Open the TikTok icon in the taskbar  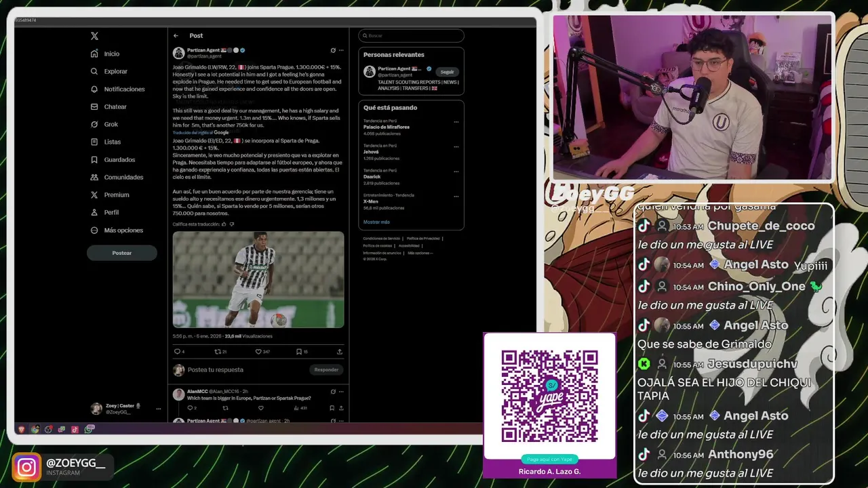click(x=75, y=429)
